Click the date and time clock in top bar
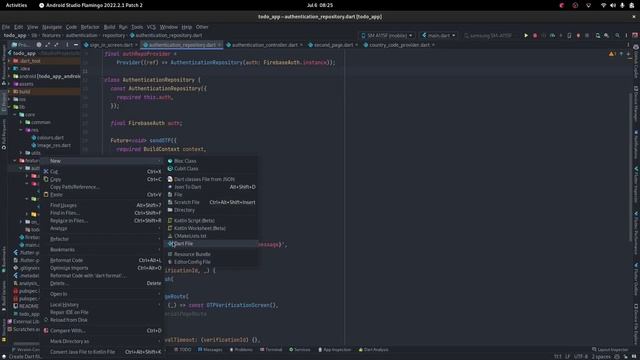 320,5
